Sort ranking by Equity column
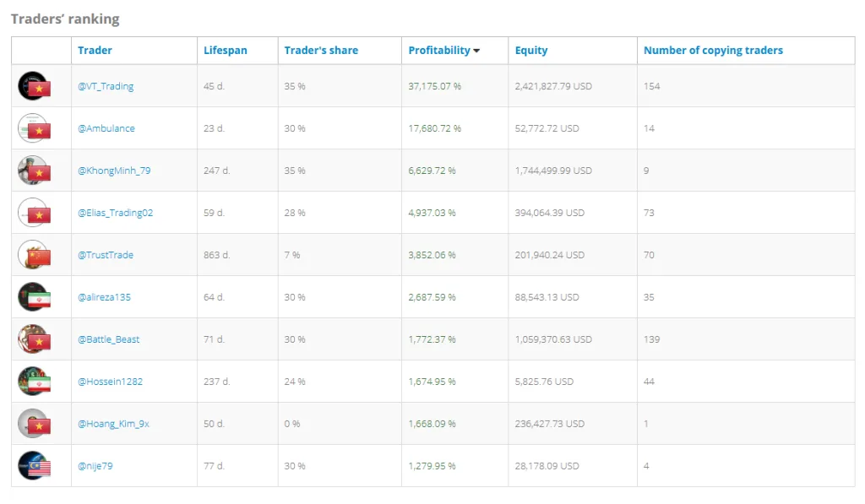Viewport: 865px width, 504px height. click(x=531, y=51)
